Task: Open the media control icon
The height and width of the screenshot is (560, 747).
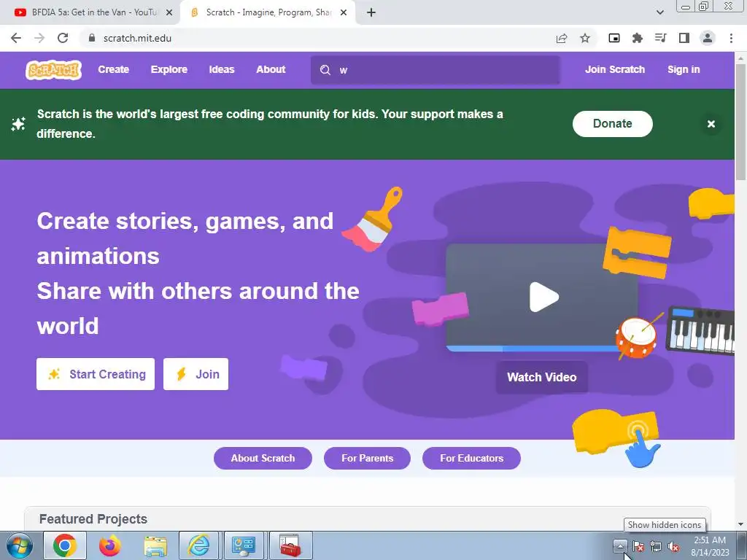Action: (660, 38)
